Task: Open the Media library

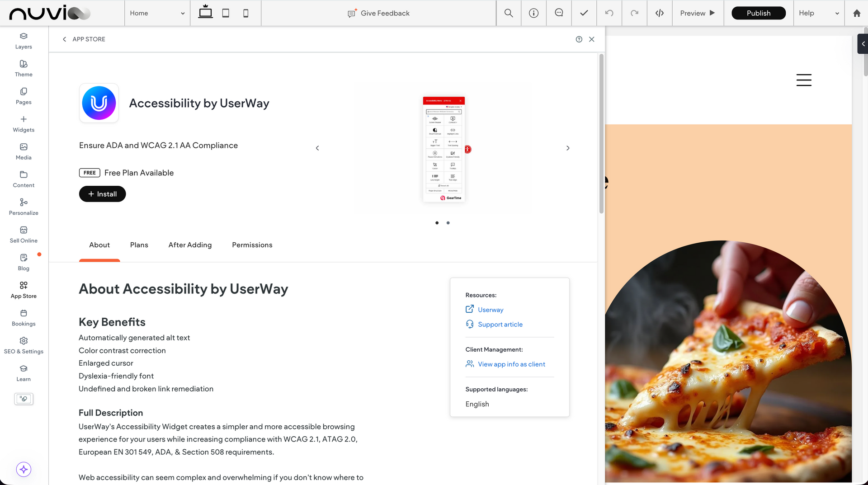Action: (23, 151)
